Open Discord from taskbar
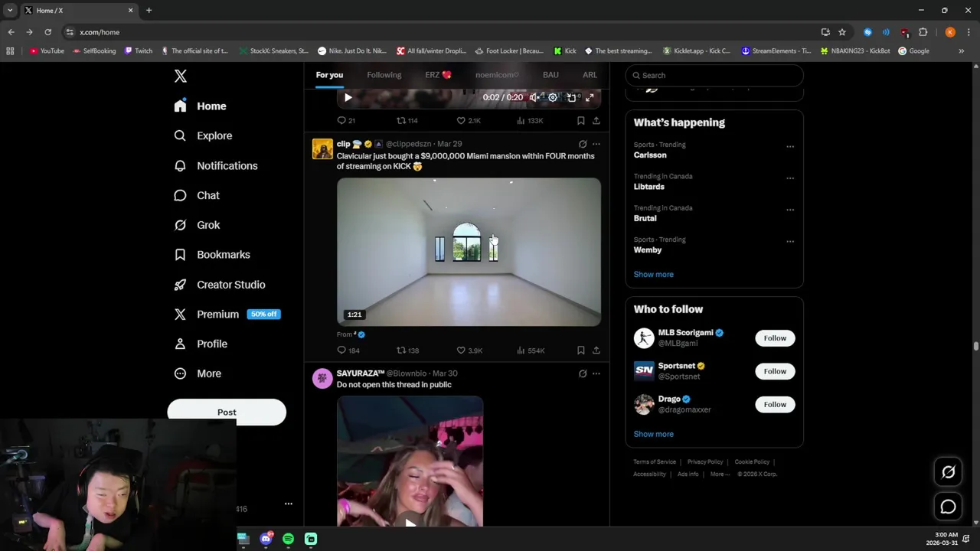The width and height of the screenshot is (980, 551). click(x=266, y=539)
